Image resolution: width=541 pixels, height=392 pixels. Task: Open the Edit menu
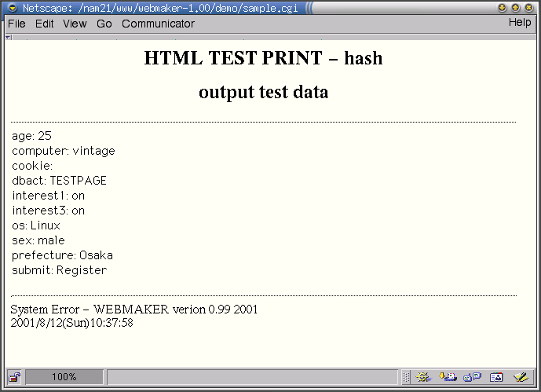tap(45, 24)
